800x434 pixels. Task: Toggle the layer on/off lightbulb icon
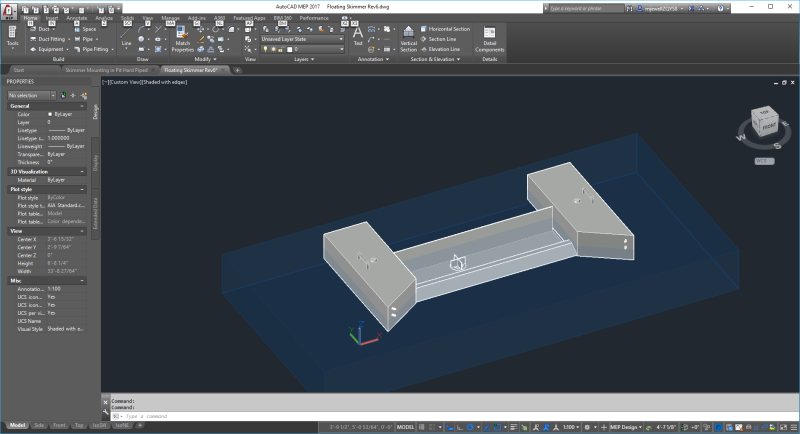coord(265,49)
